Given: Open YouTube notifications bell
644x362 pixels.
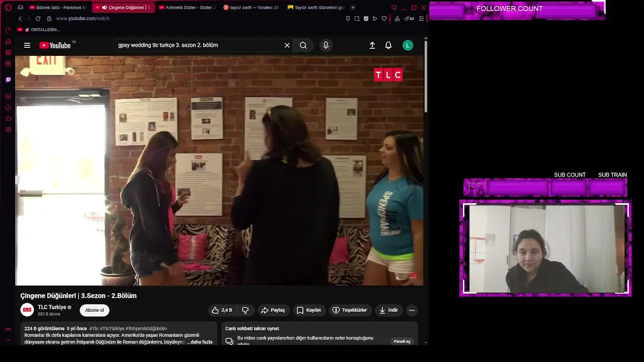Looking at the screenshot, I should [388, 45].
